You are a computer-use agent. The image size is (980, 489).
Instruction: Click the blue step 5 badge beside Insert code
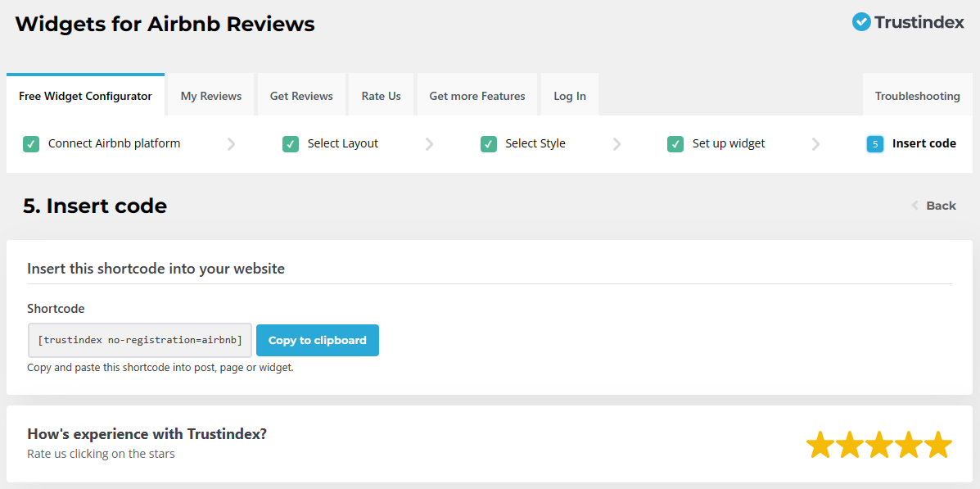tap(874, 143)
